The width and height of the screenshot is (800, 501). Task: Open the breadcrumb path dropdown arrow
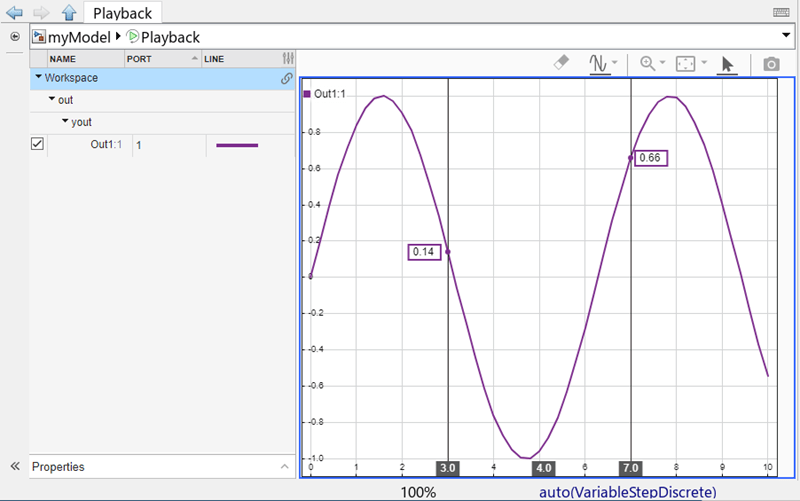click(786, 35)
